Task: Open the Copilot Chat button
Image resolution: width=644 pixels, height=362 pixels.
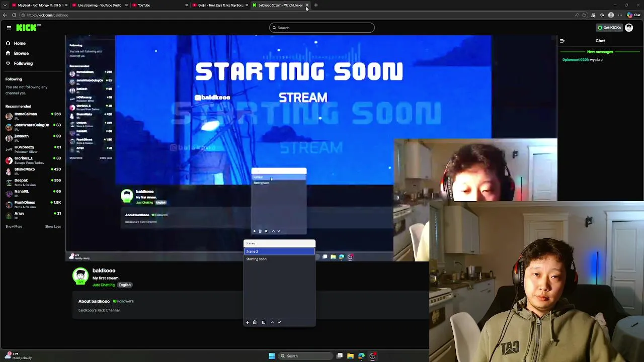Action: coord(634,15)
